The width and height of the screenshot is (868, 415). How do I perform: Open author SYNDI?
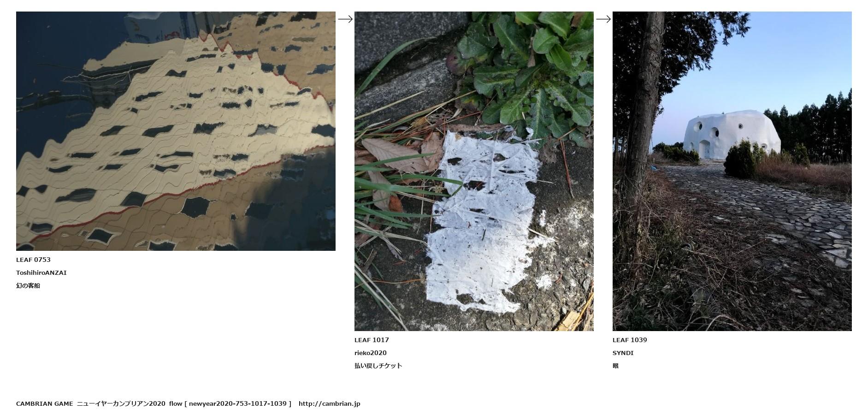tap(623, 353)
